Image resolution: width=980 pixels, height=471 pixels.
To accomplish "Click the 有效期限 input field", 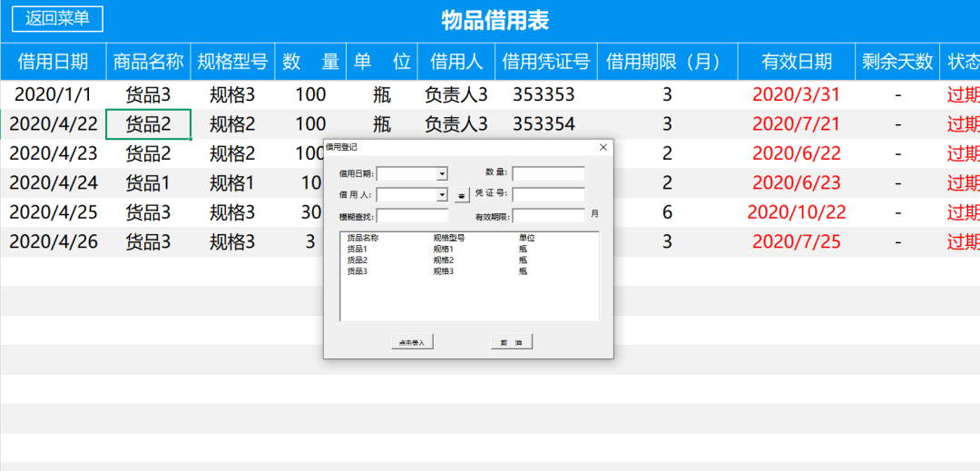I will (549, 216).
